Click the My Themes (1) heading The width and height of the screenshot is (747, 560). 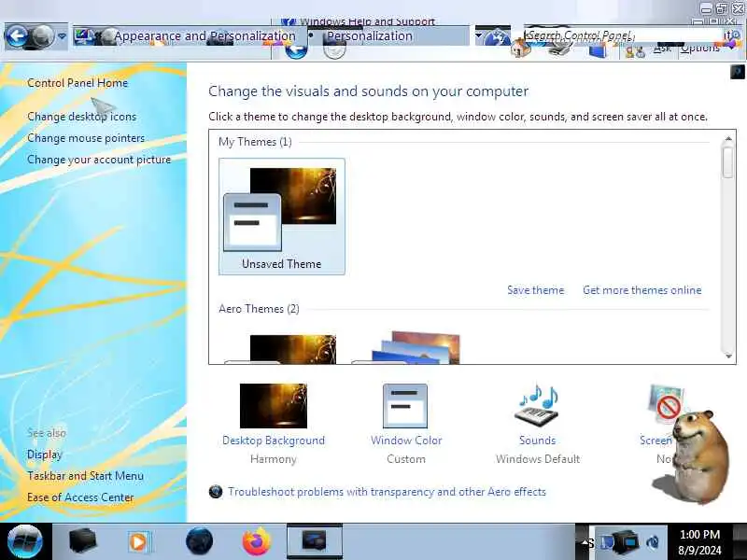(x=255, y=142)
